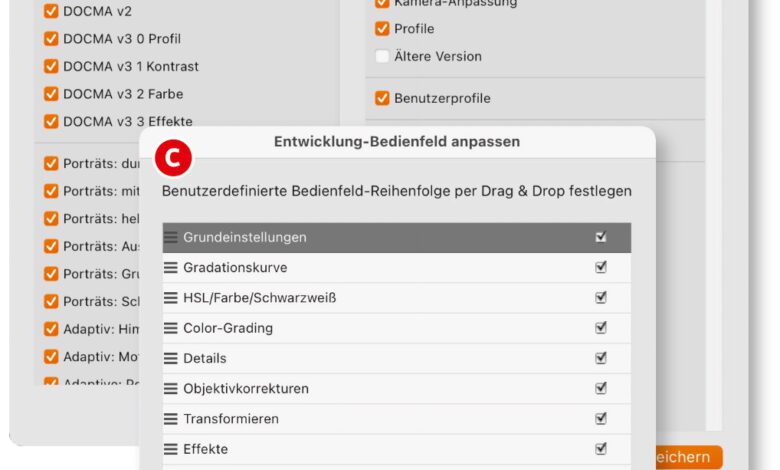Click the drag handle icon beside Color-Grading
This screenshot has width=780, height=470.
point(171,328)
